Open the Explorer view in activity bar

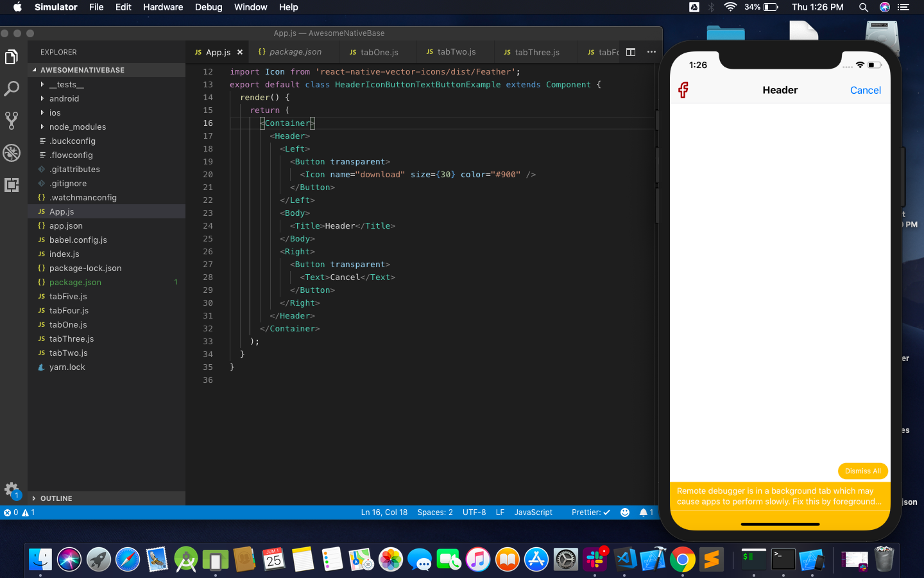coord(12,57)
